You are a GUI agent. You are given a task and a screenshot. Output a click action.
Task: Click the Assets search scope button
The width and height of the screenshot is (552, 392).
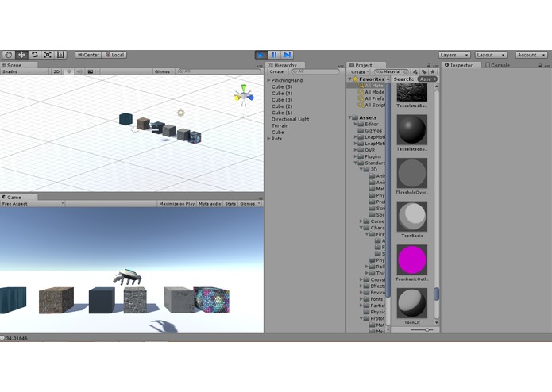(x=427, y=79)
